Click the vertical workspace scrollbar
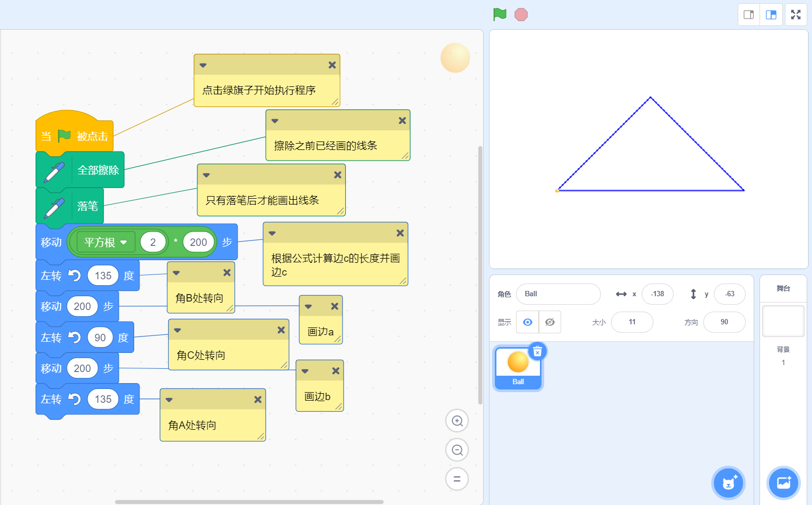This screenshot has height=505, width=812. click(x=480, y=275)
